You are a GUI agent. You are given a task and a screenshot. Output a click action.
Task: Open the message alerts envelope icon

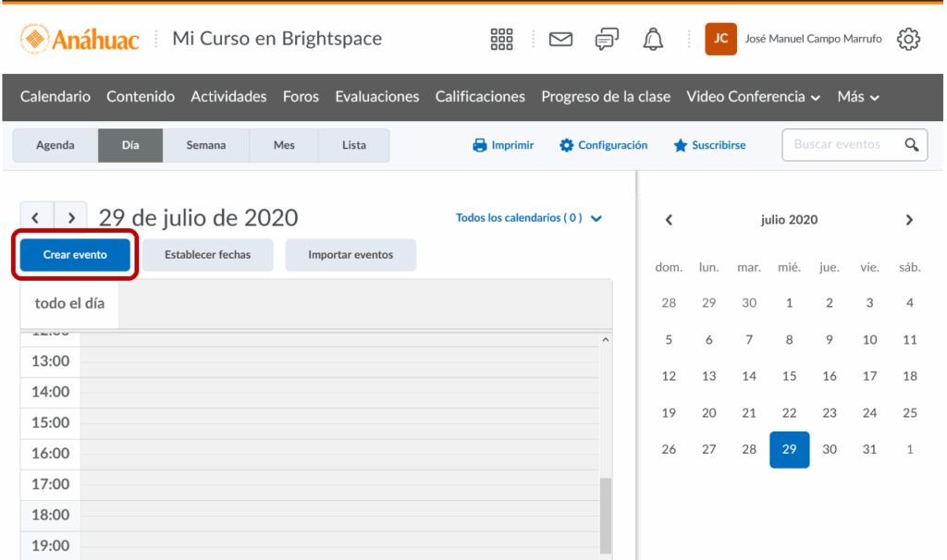tap(560, 39)
